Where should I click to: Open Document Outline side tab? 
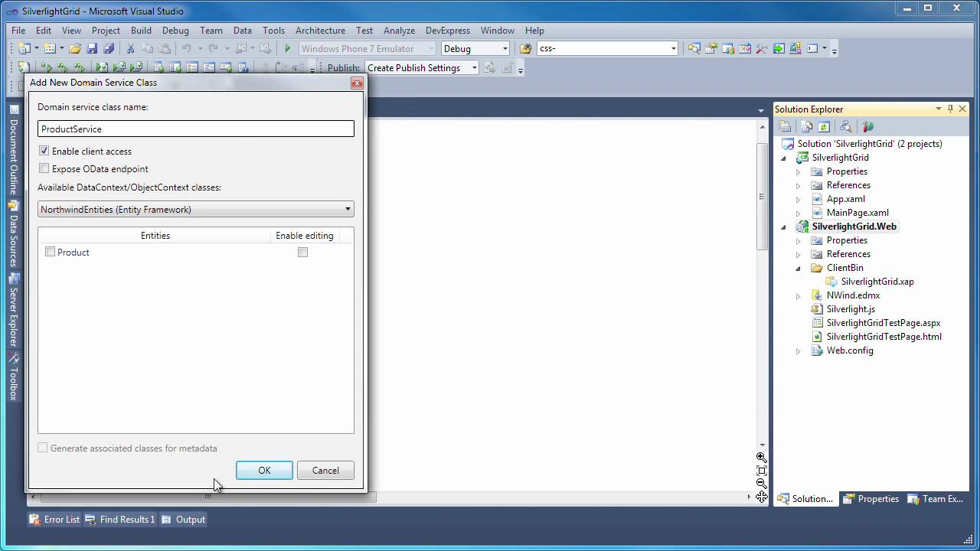point(13,151)
